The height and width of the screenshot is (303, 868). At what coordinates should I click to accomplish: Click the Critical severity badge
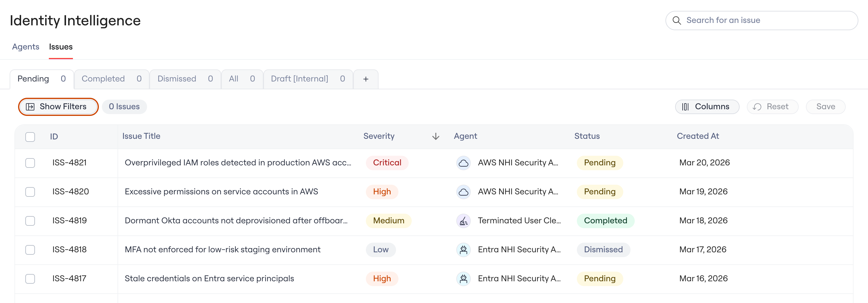[x=387, y=163]
